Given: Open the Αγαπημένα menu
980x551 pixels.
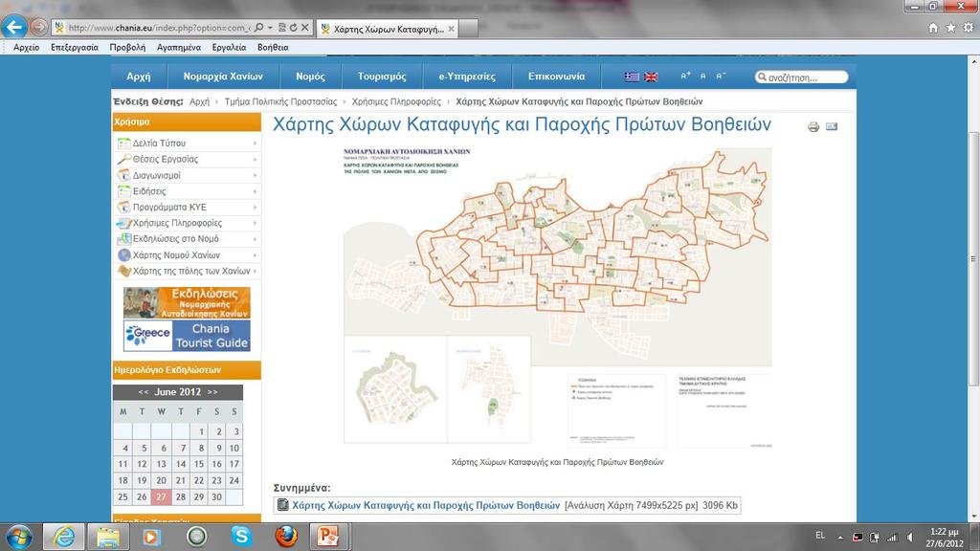Looking at the screenshot, I should coord(179,48).
